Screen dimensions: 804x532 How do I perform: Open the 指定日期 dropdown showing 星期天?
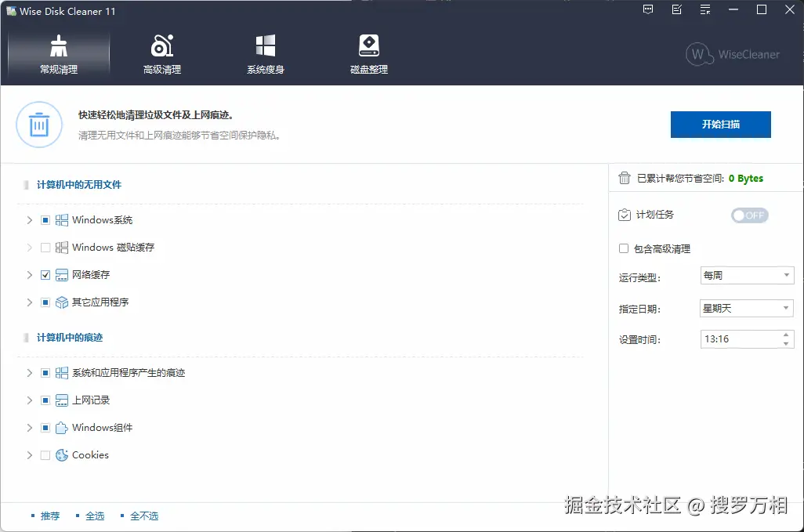[747, 308]
